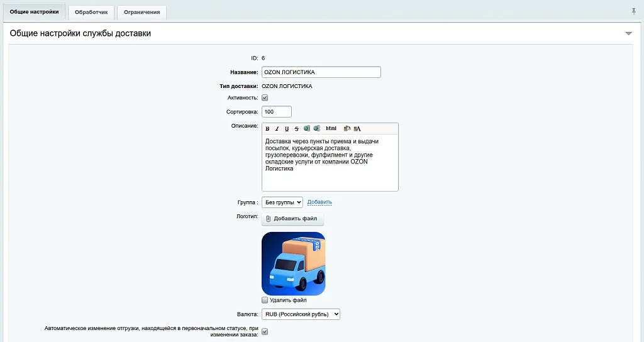Screen dimensions: 644x342
Task: Open the Валюта currency dropdown
Action: coord(301,314)
